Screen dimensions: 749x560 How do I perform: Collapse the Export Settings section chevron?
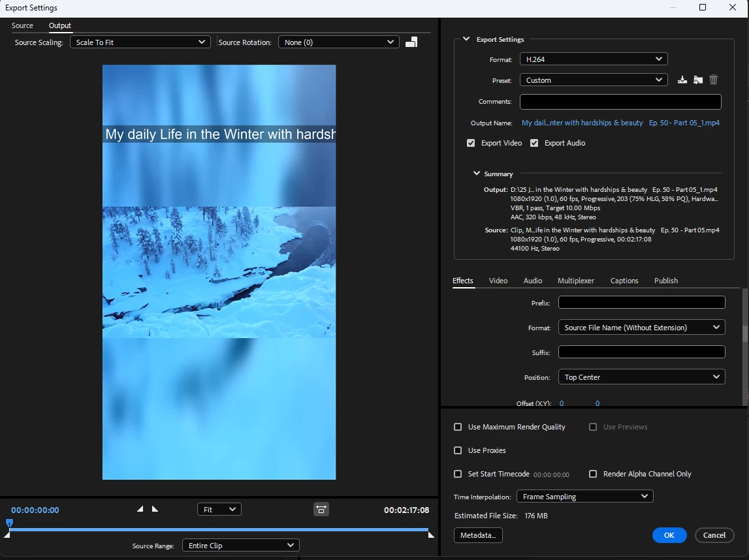pos(466,39)
